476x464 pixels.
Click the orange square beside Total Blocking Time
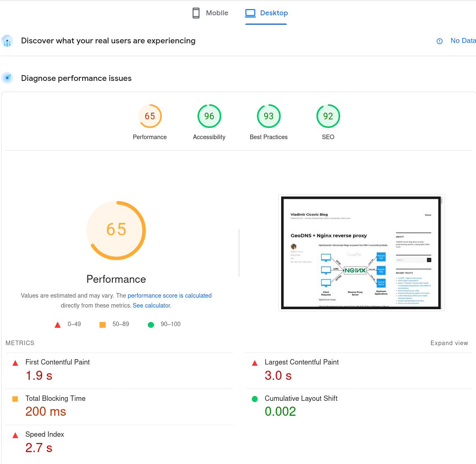(x=15, y=399)
